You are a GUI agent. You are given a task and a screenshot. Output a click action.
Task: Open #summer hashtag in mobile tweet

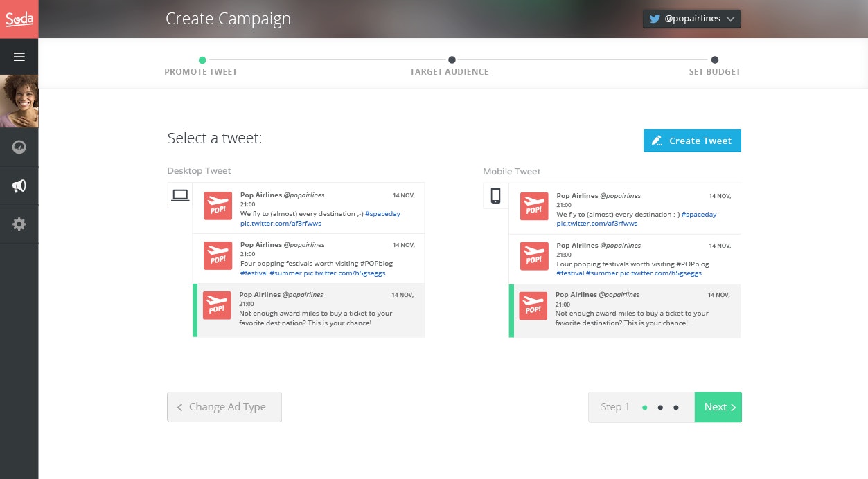click(601, 273)
